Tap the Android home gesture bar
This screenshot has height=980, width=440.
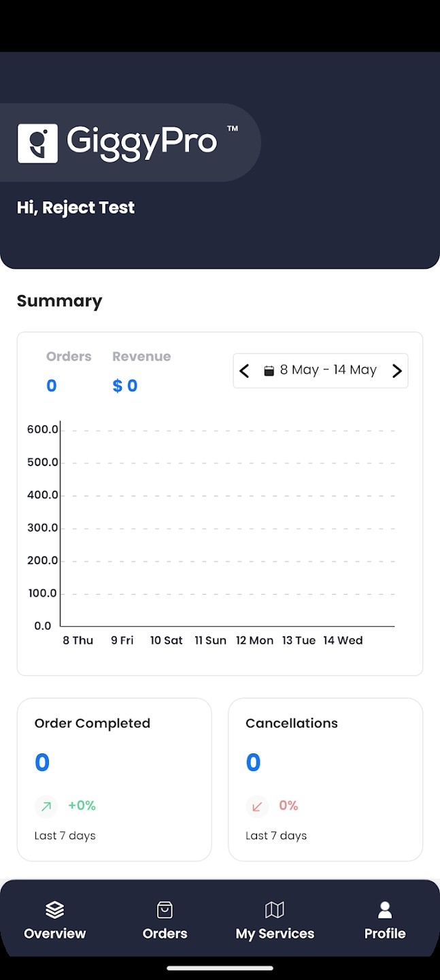pos(220,968)
